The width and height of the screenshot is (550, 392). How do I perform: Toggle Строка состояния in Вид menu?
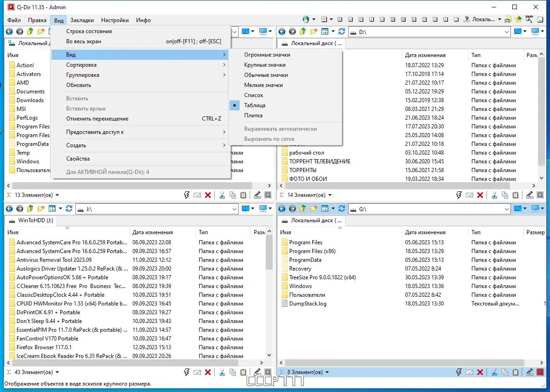click(x=89, y=31)
